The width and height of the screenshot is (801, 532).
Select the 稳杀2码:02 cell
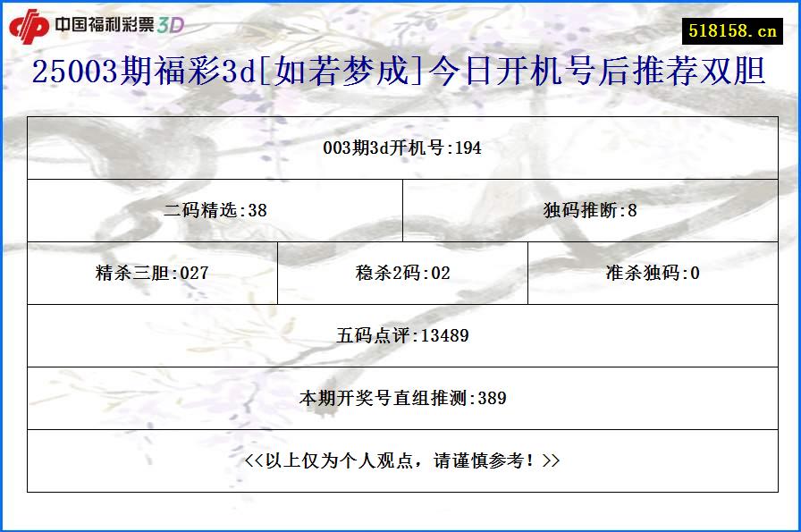tap(400, 274)
